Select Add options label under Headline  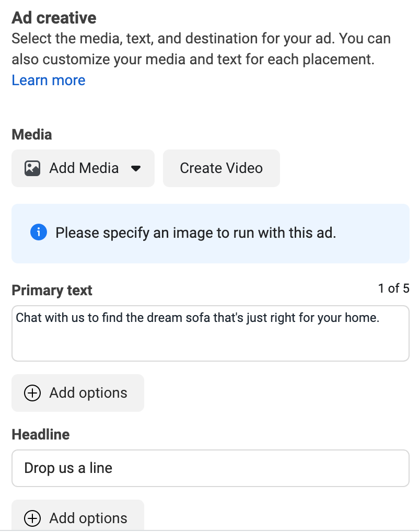[88, 518]
